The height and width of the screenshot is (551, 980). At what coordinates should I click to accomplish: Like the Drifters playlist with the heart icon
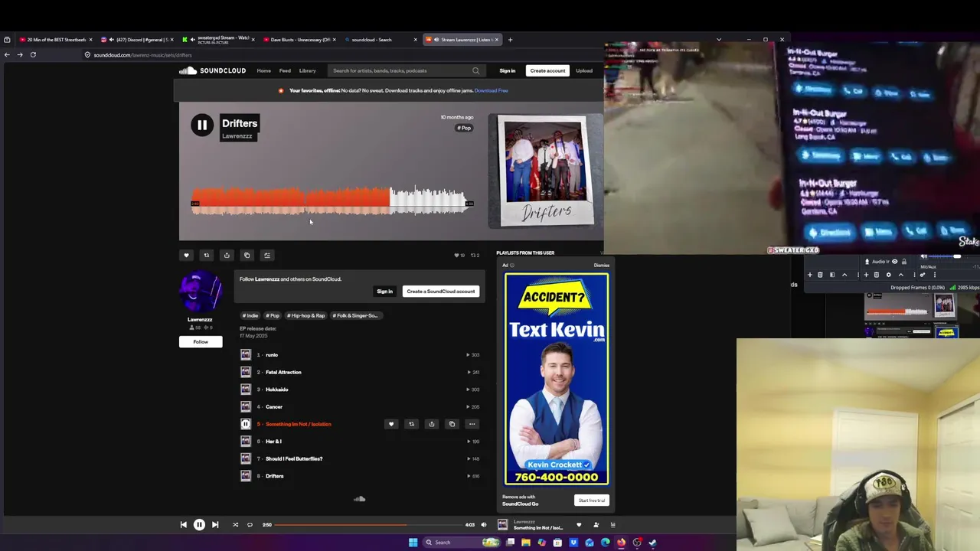(x=186, y=256)
